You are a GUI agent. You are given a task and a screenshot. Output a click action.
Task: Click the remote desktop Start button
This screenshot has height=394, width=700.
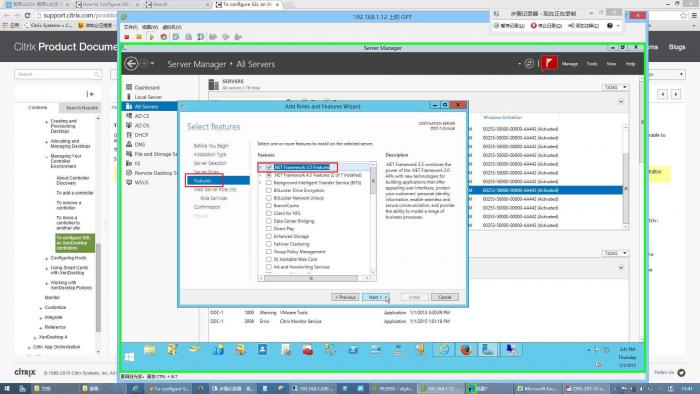tap(129, 357)
